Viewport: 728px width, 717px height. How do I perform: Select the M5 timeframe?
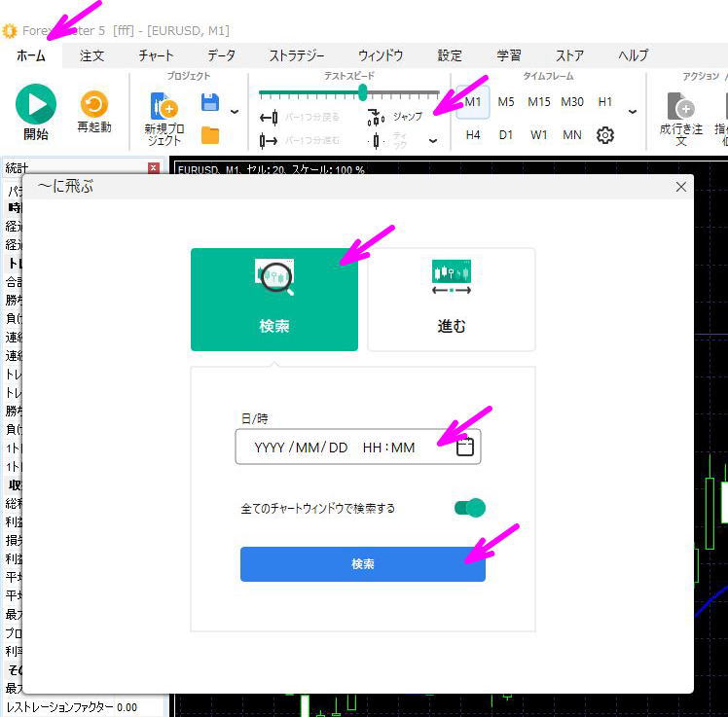tap(506, 101)
